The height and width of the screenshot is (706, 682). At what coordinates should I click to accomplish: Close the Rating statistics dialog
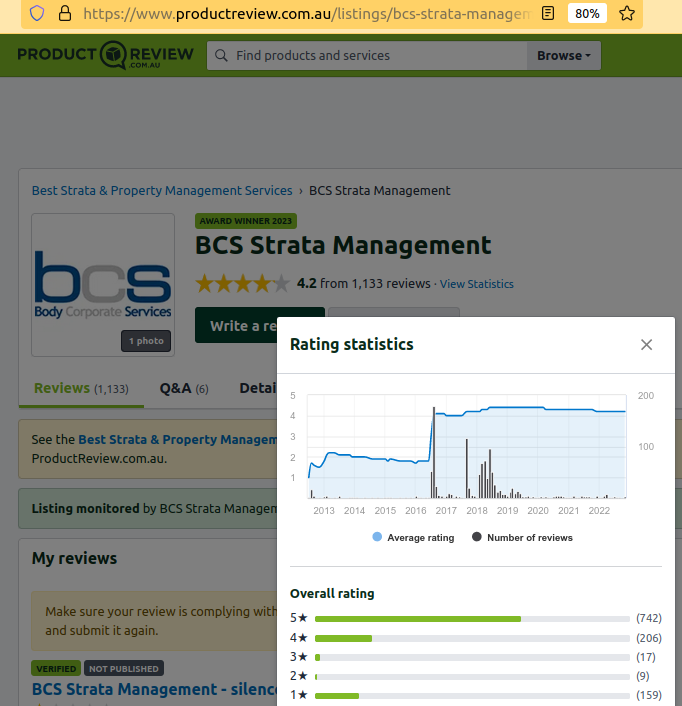[x=646, y=345]
